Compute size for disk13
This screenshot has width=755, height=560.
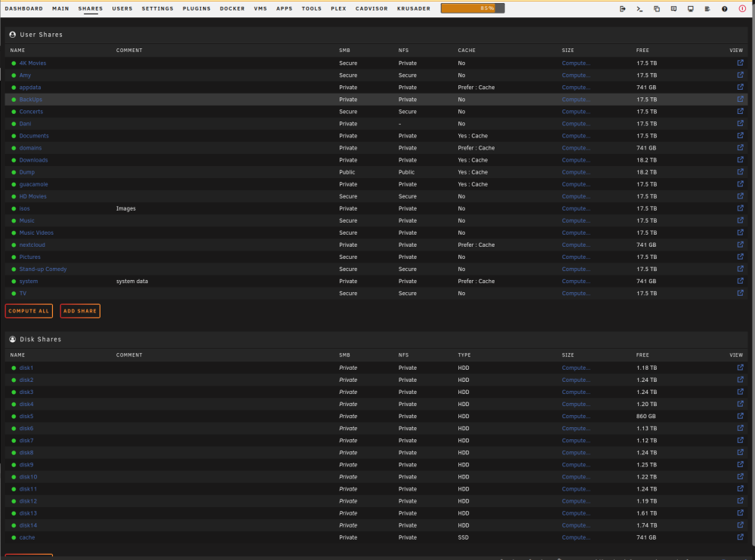576,513
